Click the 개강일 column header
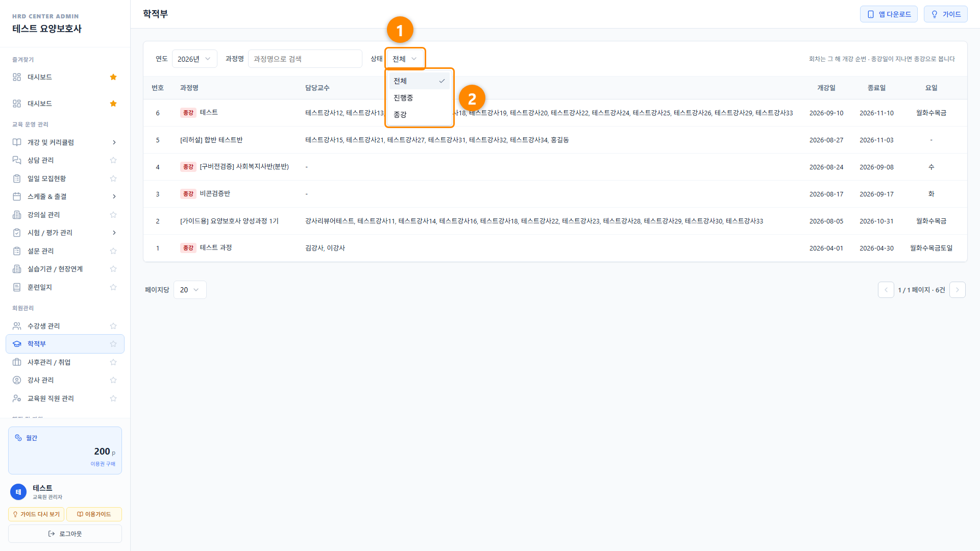The height and width of the screenshot is (551, 980). pyautogui.click(x=826, y=88)
